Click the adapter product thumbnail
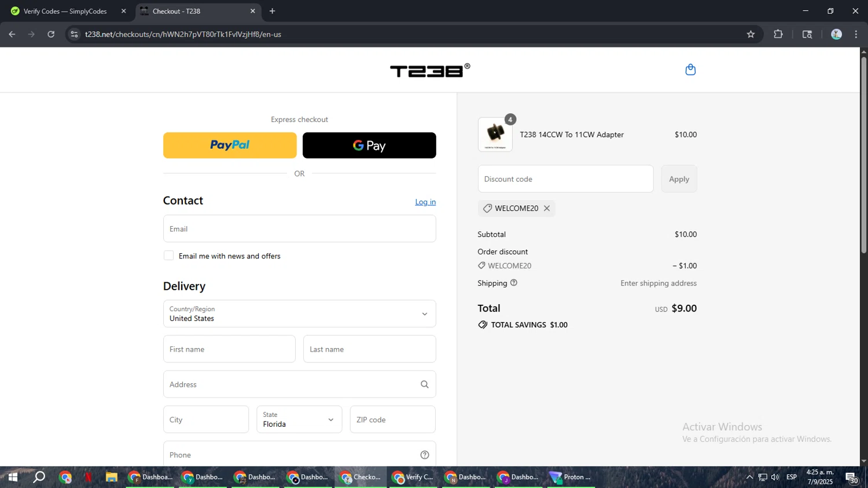Screen dimensions: 868x488 click(495, 135)
